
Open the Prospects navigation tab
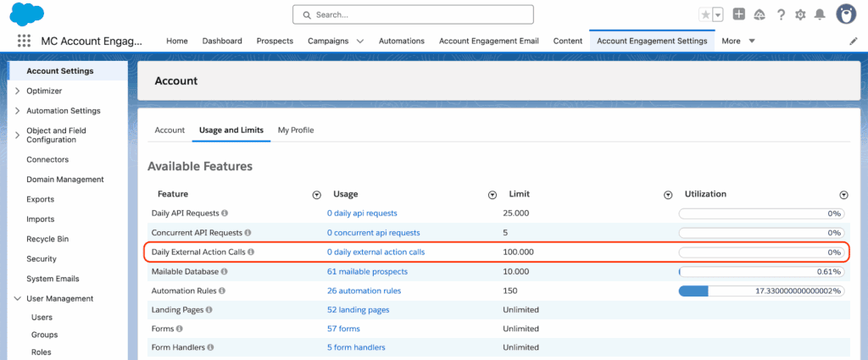pyautogui.click(x=275, y=41)
